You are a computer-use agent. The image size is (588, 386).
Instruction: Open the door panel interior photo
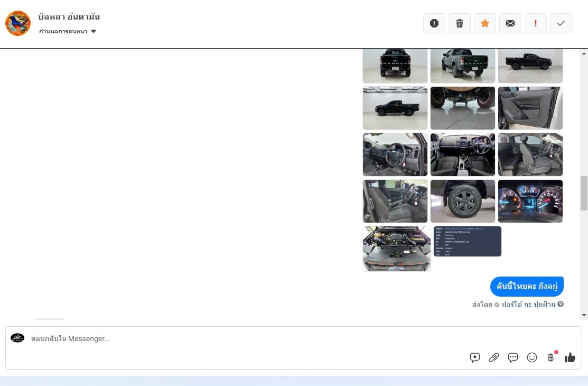coord(530,108)
